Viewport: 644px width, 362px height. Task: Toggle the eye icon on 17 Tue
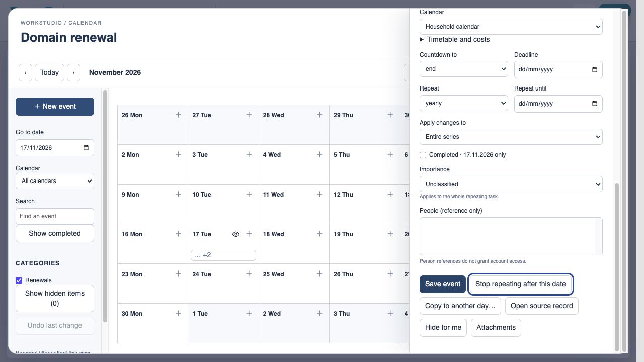click(235, 234)
